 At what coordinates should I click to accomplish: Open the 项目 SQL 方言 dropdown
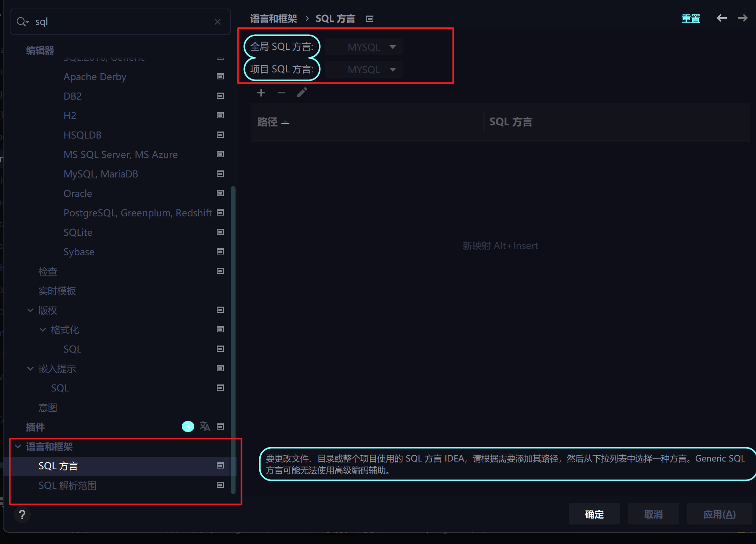364,70
